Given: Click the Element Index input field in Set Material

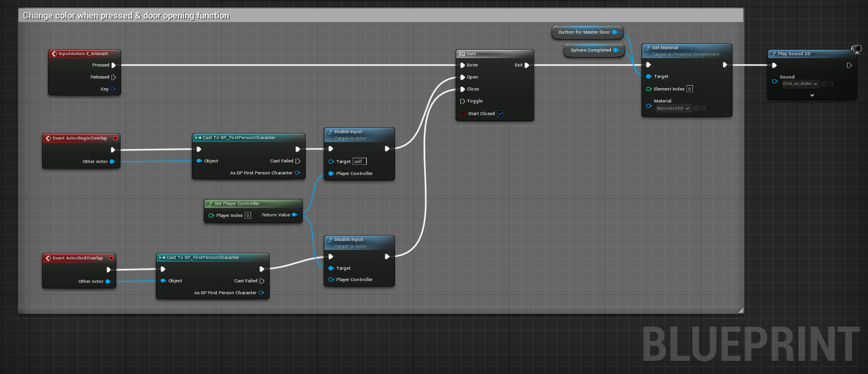Looking at the screenshot, I should [x=689, y=89].
